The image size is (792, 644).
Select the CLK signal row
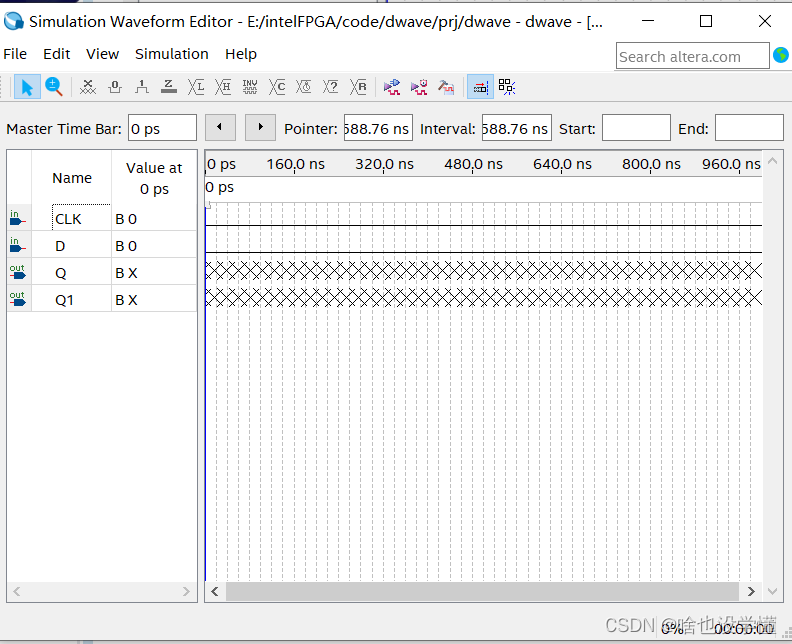68,219
